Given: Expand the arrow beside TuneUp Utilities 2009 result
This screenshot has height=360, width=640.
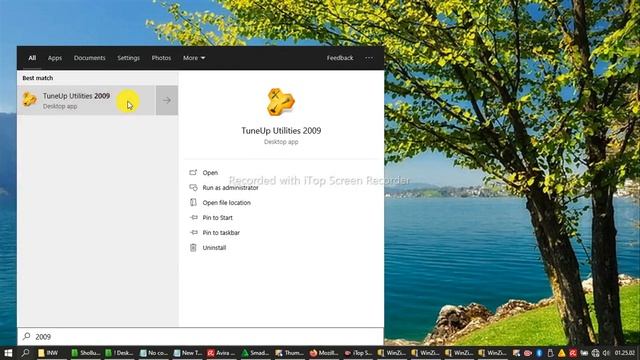Looking at the screenshot, I should click(167, 100).
